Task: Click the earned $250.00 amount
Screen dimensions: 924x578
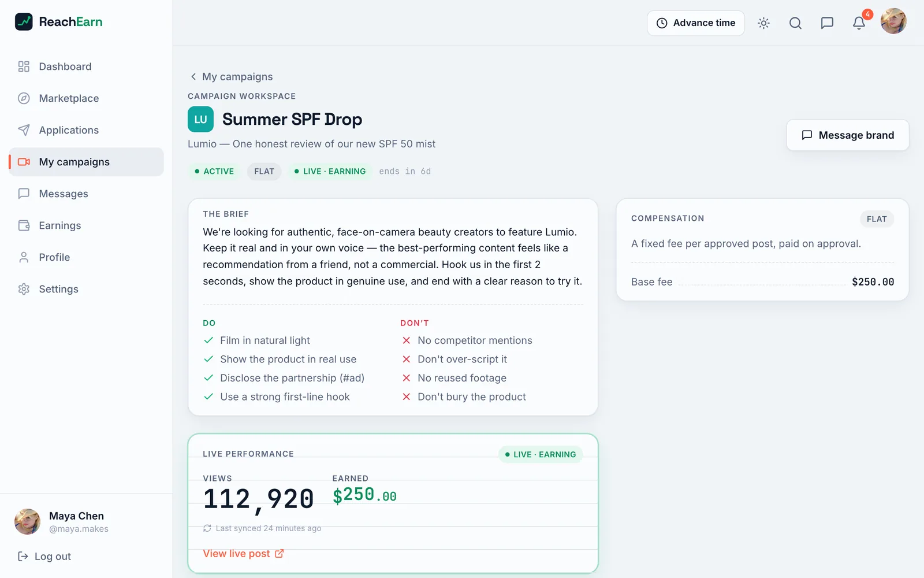Action: point(364,495)
